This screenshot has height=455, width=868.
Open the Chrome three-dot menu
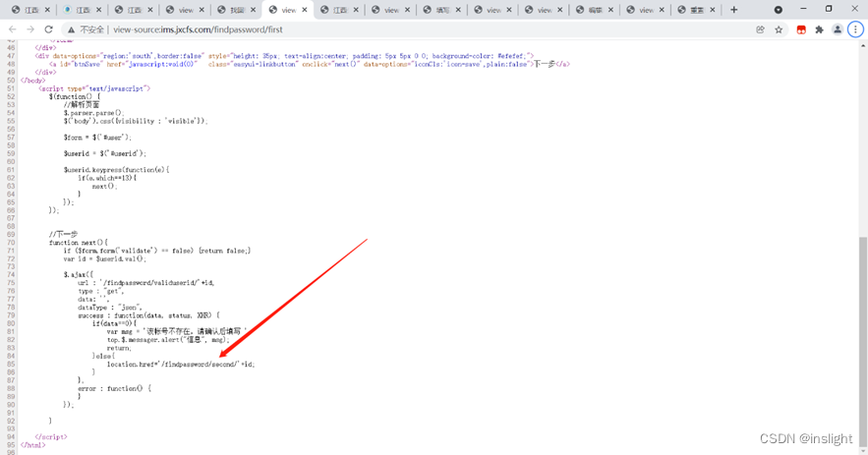coord(856,29)
